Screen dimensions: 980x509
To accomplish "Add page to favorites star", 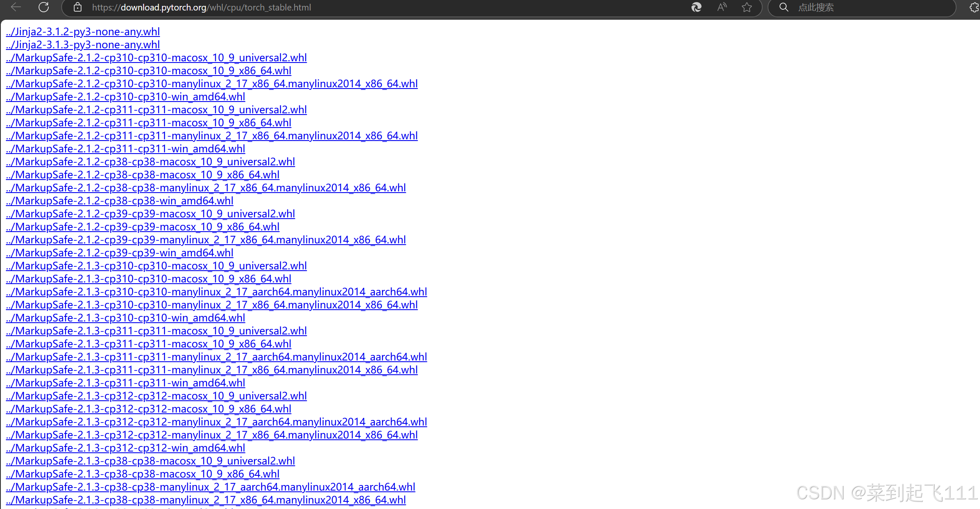I will point(747,7).
